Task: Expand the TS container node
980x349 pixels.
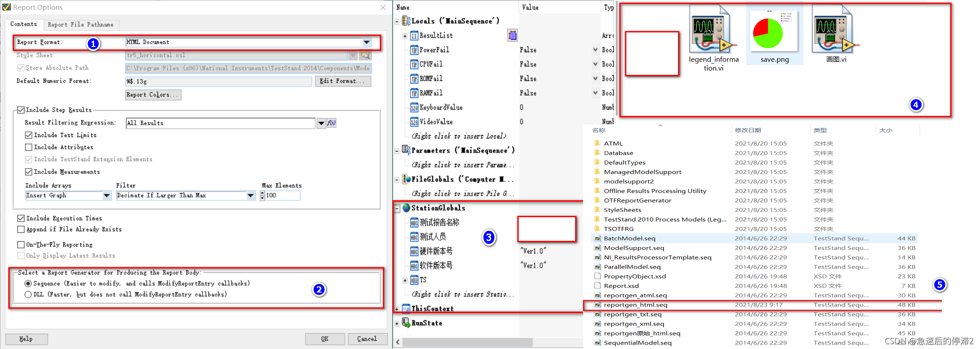Action: 405,281
